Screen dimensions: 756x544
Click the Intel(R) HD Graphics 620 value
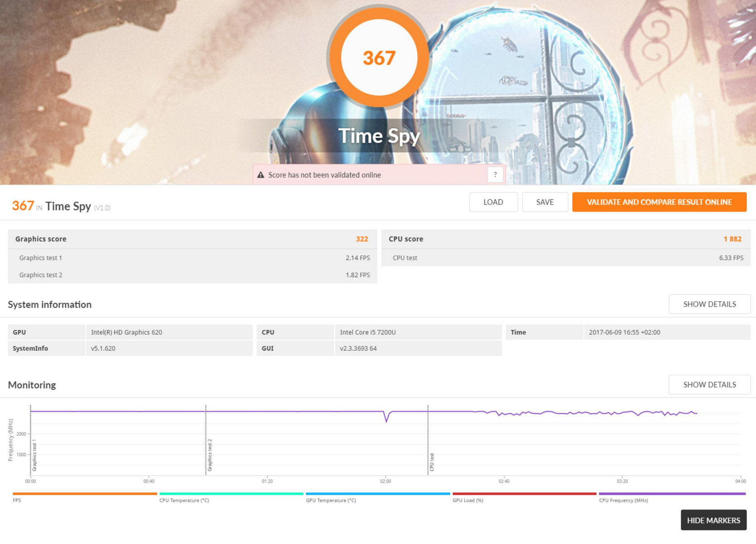[x=126, y=332]
